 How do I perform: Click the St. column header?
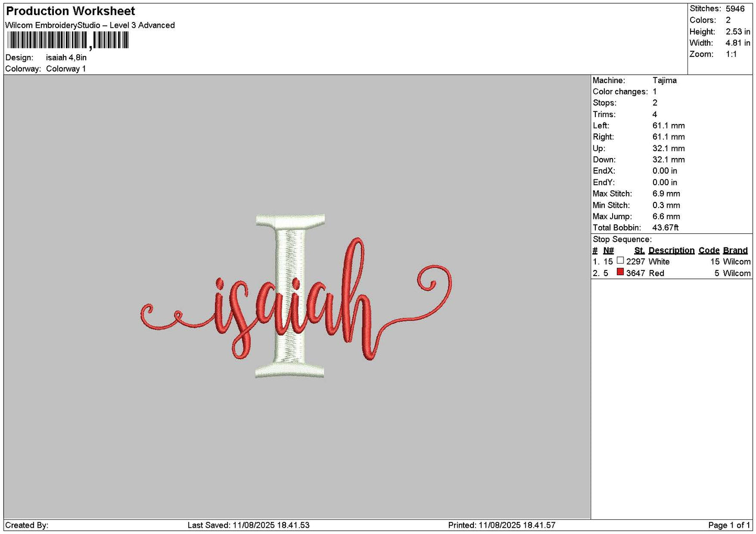[x=639, y=251]
